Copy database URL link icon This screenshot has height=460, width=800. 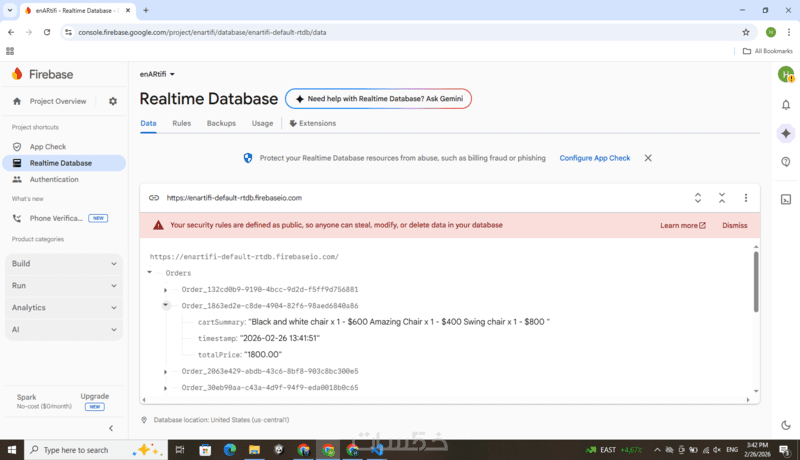(x=154, y=198)
